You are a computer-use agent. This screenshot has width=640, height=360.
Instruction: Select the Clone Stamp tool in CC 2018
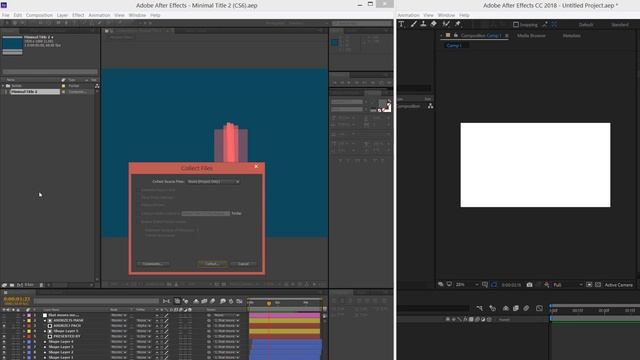tap(423, 24)
